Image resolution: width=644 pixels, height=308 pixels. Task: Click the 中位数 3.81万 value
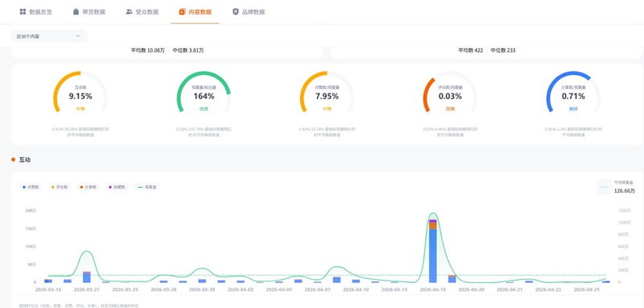[x=188, y=50]
